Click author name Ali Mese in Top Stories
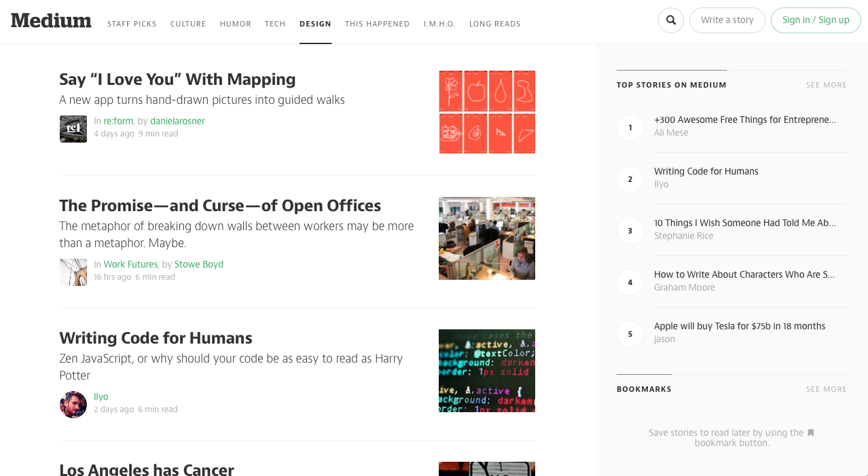The width and height of the screenshot is (868, 476). click(671, 133)
